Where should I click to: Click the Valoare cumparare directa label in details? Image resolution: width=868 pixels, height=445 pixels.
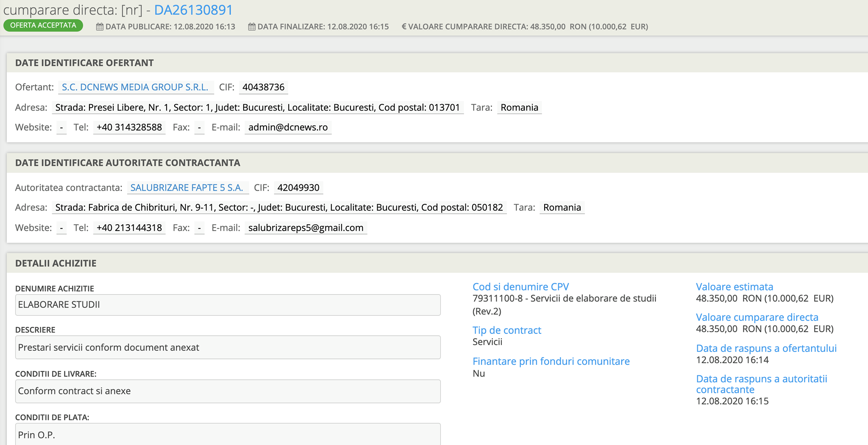(x=757, y=317)
